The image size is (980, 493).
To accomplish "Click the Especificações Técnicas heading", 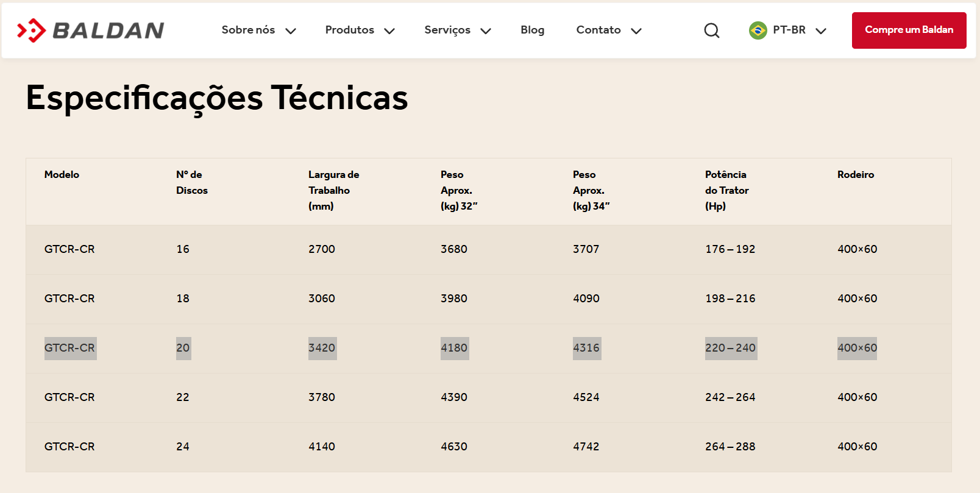I will 217,98.
